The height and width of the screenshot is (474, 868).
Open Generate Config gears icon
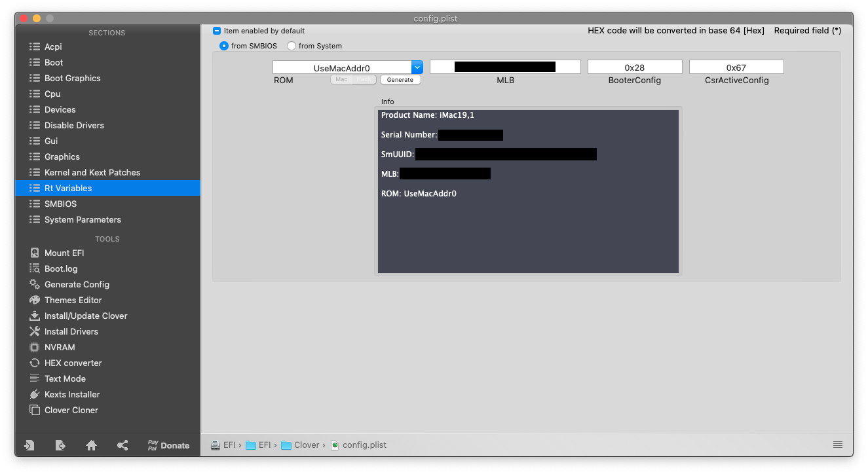35,284
